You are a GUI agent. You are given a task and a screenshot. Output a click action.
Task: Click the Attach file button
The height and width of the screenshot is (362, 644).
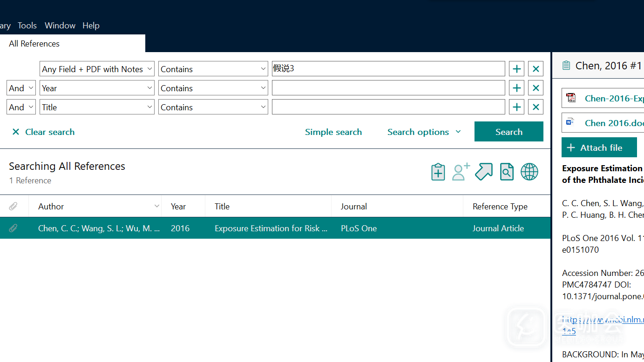(599, 147)
